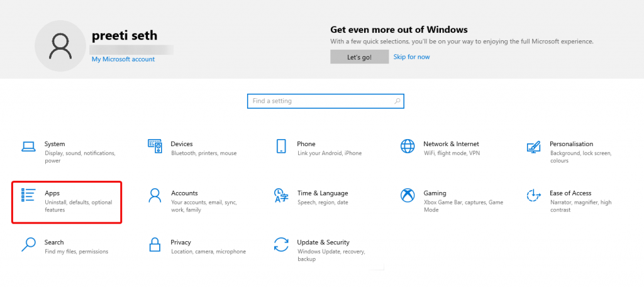Viewport: 644px width, 289px height.
Task: Click 'Xbox Game Bar, captures, Game Mode' text
Action: coord(464,206)
